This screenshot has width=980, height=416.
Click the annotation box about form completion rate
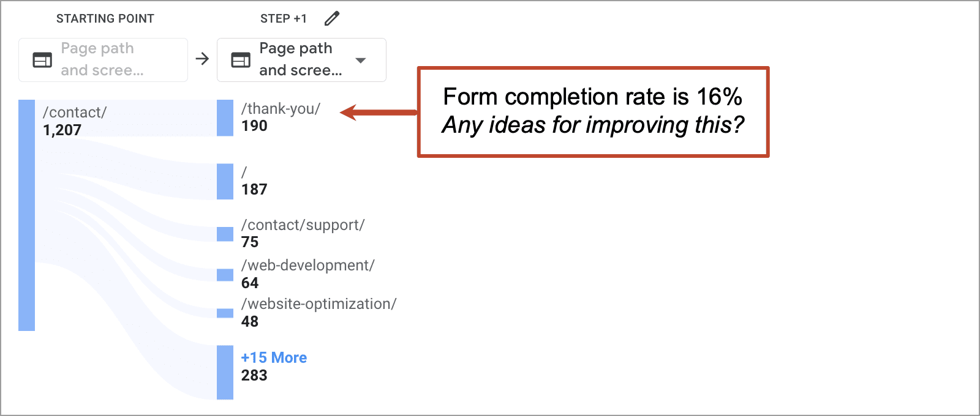coord(592,112)
